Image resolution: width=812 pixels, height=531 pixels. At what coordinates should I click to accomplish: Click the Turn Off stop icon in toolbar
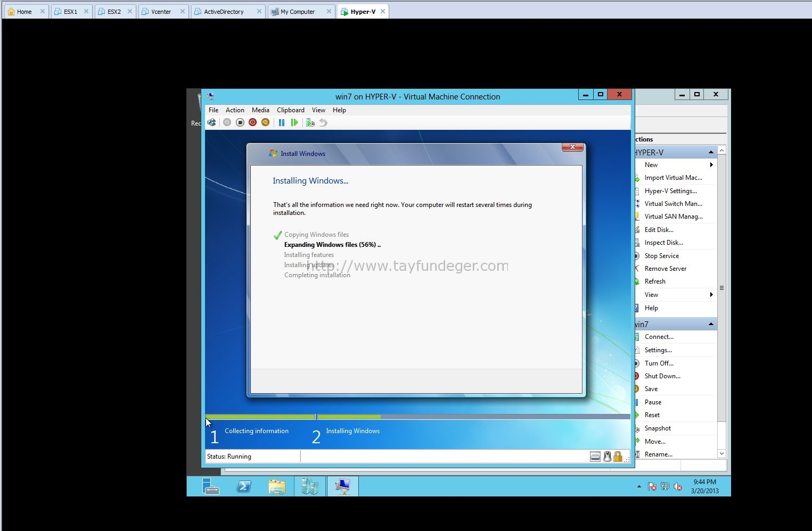pyautogui.click(x=240, y=122)
